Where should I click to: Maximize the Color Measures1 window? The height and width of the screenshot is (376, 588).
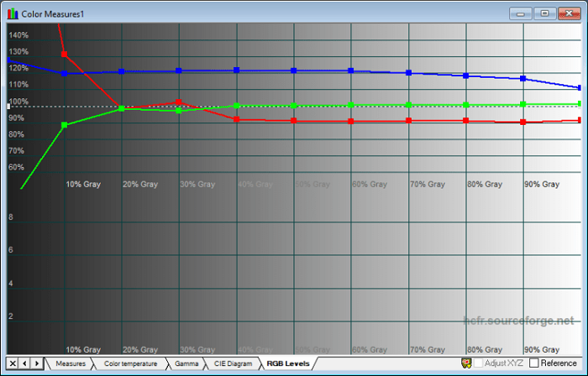[544, 13]
